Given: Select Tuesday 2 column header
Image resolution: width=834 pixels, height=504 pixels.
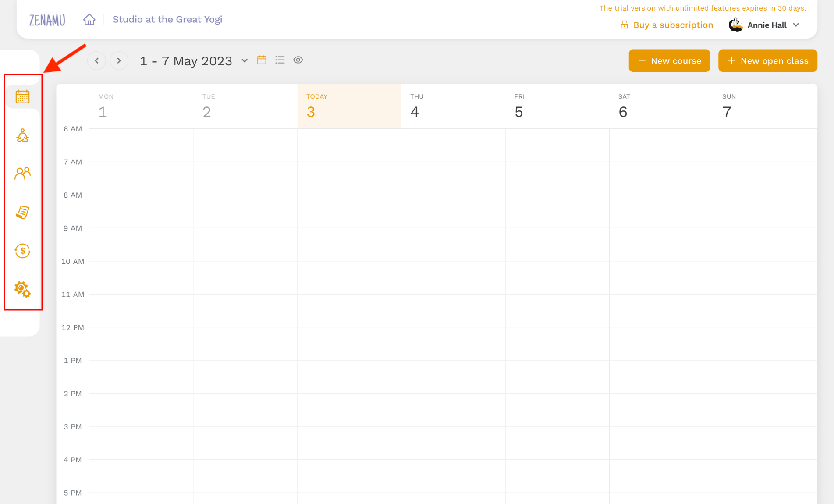Looking at the screenshot, I should coord(245,106).
